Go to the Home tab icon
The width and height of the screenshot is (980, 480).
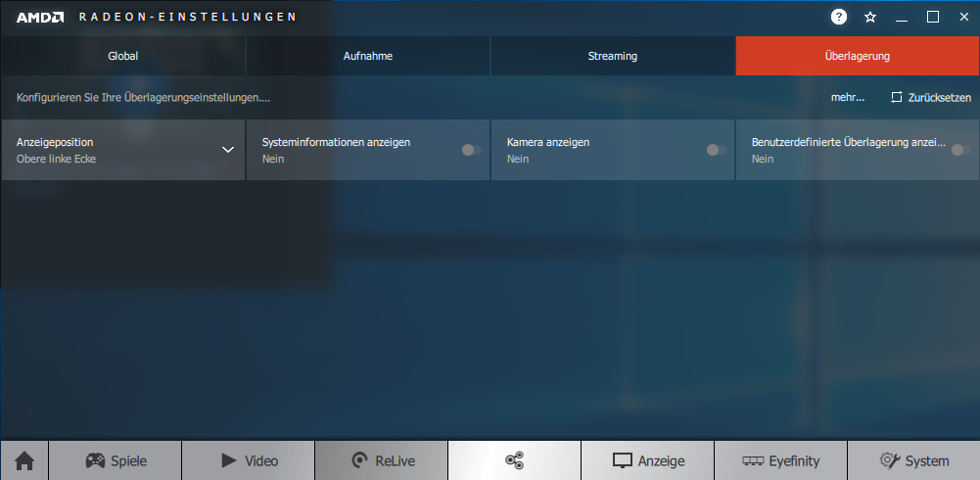[x=24, y=461]
